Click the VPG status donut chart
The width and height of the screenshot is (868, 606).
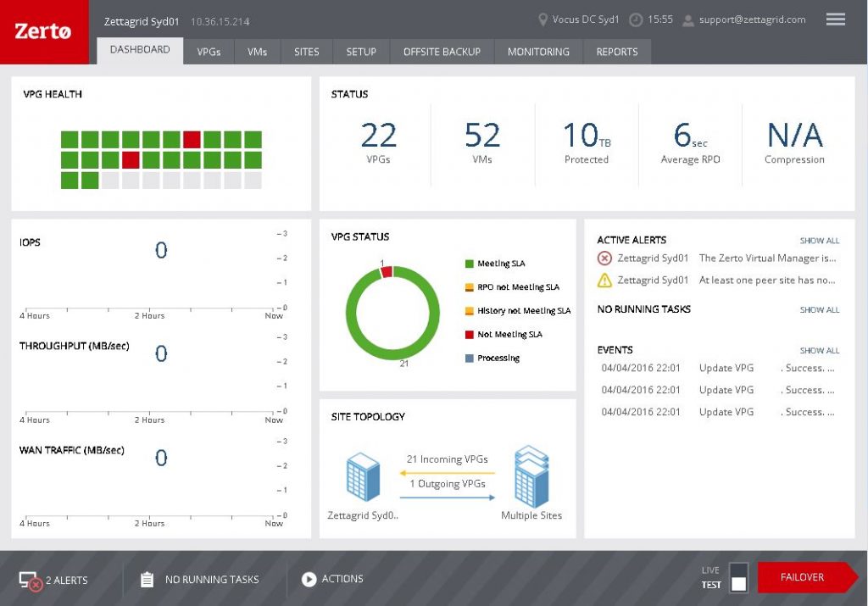pos(392,314)
